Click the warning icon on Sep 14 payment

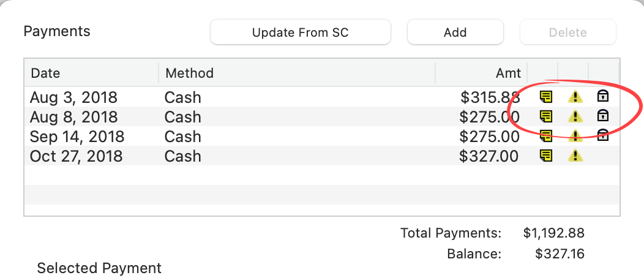pyautogui.click(x=574, y=135)
